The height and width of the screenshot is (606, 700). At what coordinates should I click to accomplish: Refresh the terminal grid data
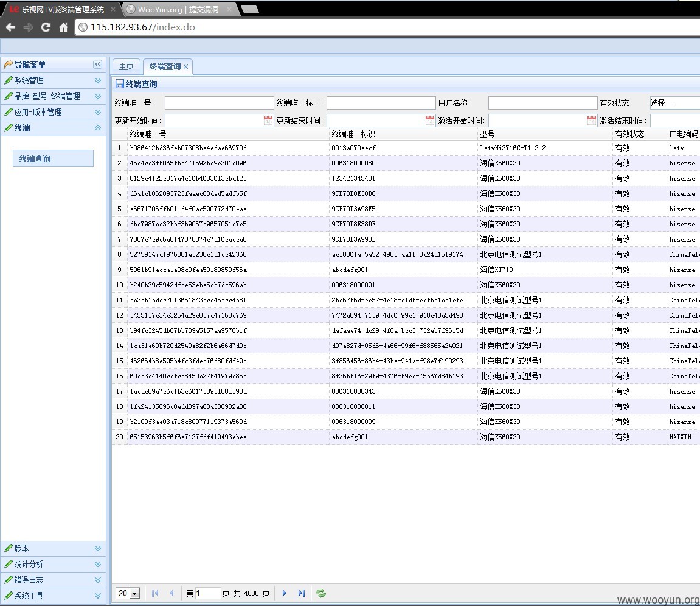pos(321,593)
